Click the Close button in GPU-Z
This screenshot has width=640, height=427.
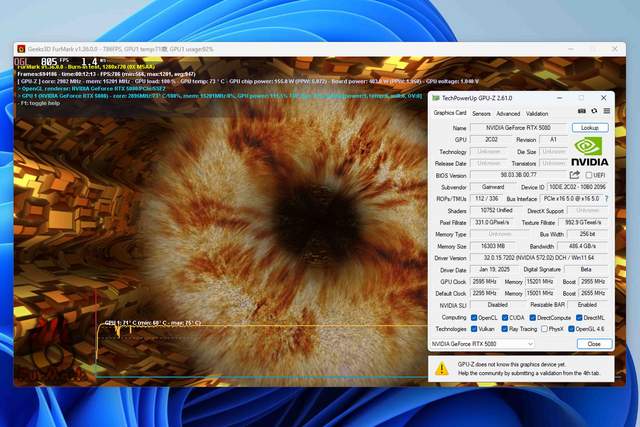[594, 344]
